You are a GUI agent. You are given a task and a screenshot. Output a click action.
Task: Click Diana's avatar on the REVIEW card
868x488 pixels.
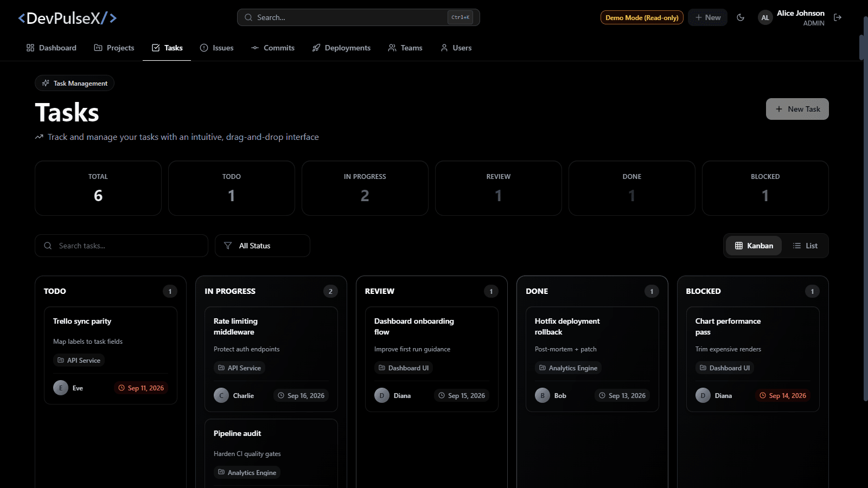click(382, 395)
